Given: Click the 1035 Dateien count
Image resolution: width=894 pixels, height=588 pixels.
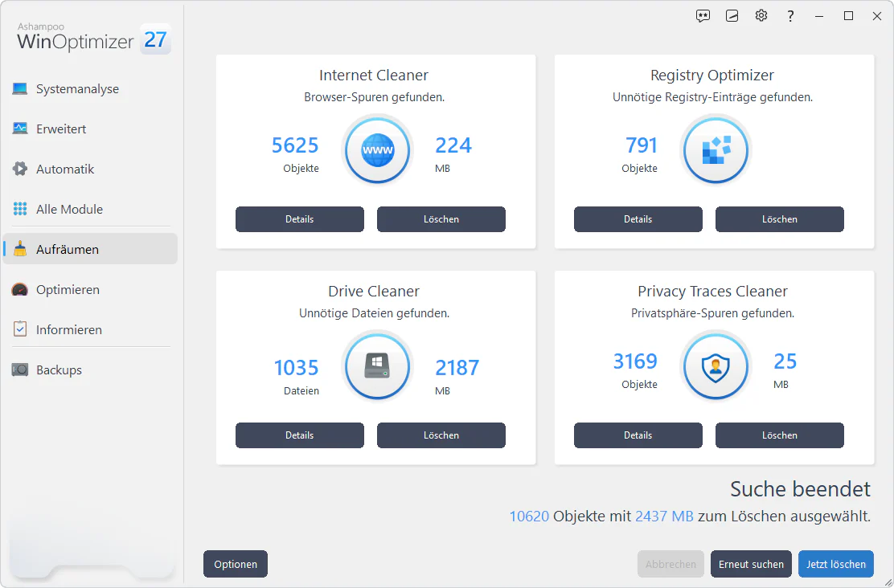Looking at the screenshot, I should coord(296,368).
